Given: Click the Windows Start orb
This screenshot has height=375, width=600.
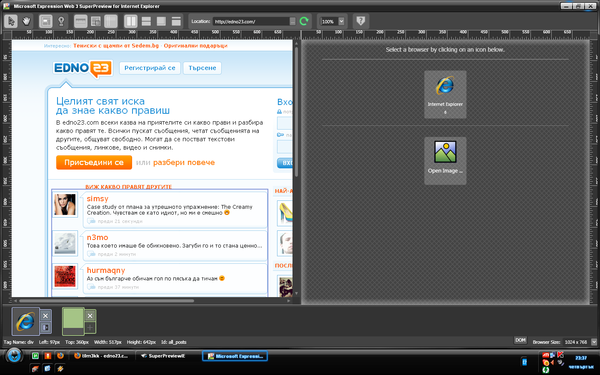Looking at the screenshot, I should point(15,356).
